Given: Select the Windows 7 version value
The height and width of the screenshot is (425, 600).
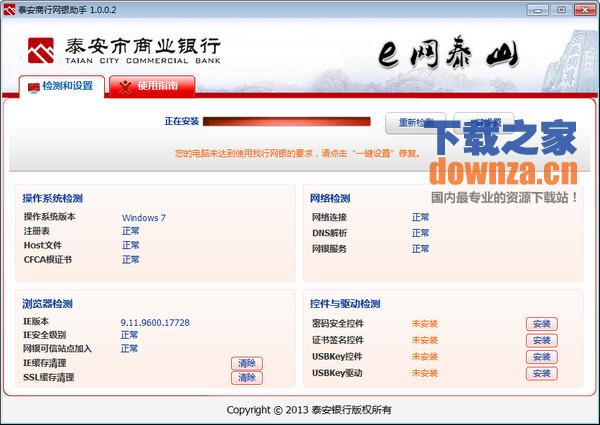Looking at the screenshot, I should pos(144,218).
